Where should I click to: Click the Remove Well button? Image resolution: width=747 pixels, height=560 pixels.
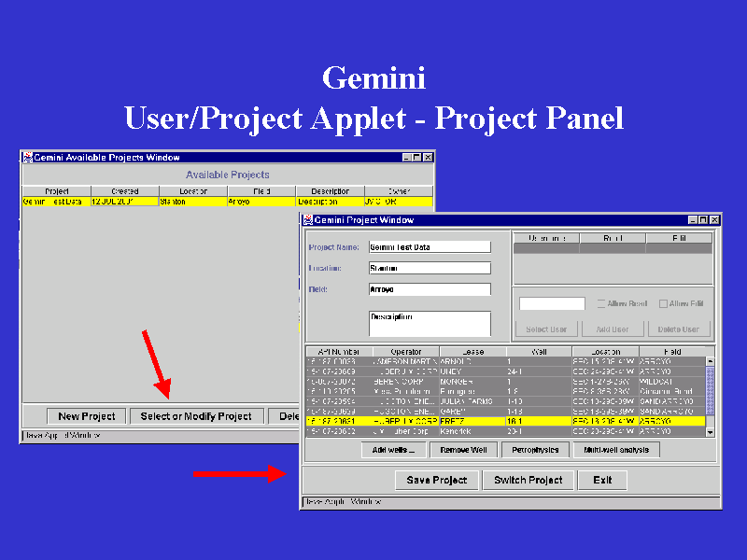[x=463, y=450]
